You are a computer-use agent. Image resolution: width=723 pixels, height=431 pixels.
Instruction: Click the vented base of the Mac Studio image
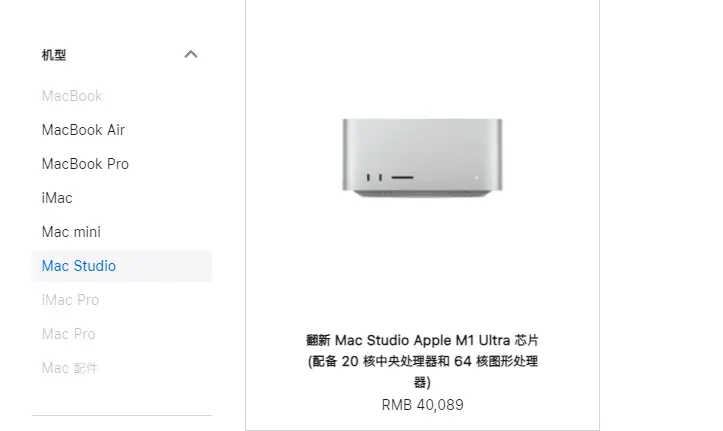coord(422,194)
